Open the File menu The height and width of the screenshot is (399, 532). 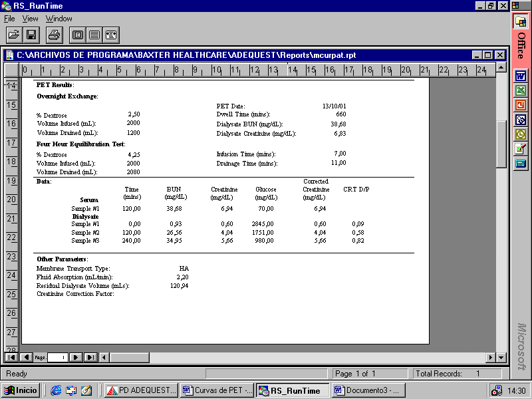point(9,19)
